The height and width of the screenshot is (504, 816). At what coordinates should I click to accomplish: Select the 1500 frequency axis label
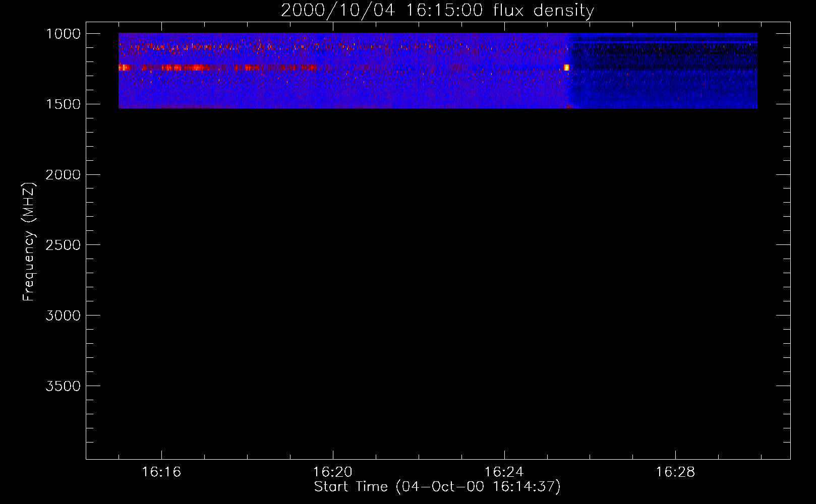(x=63, y=104)
